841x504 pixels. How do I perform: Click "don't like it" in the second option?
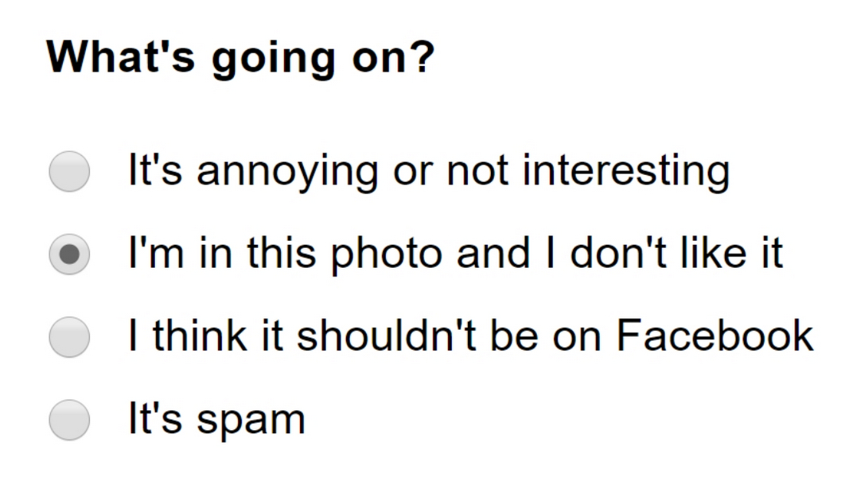[x=668, y=254]
